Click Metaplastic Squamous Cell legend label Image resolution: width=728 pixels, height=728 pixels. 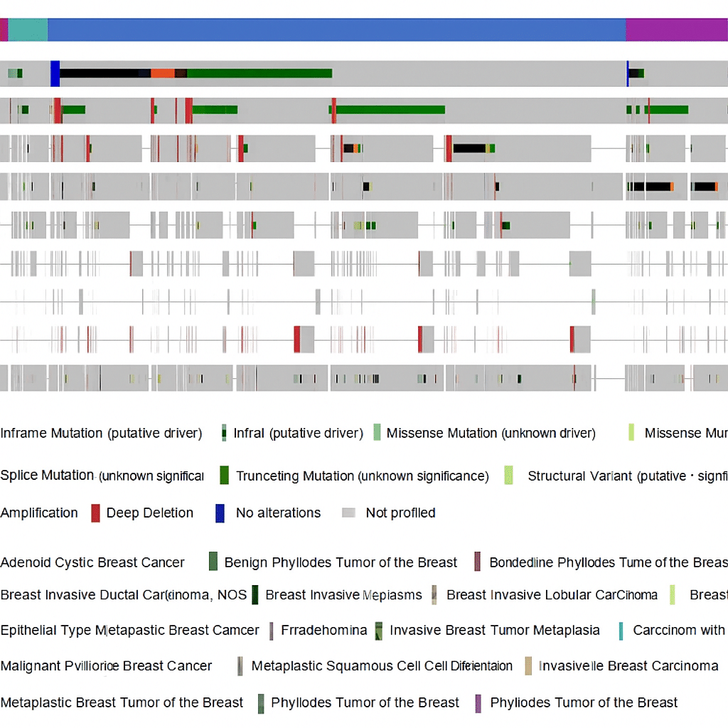point(382,666)
